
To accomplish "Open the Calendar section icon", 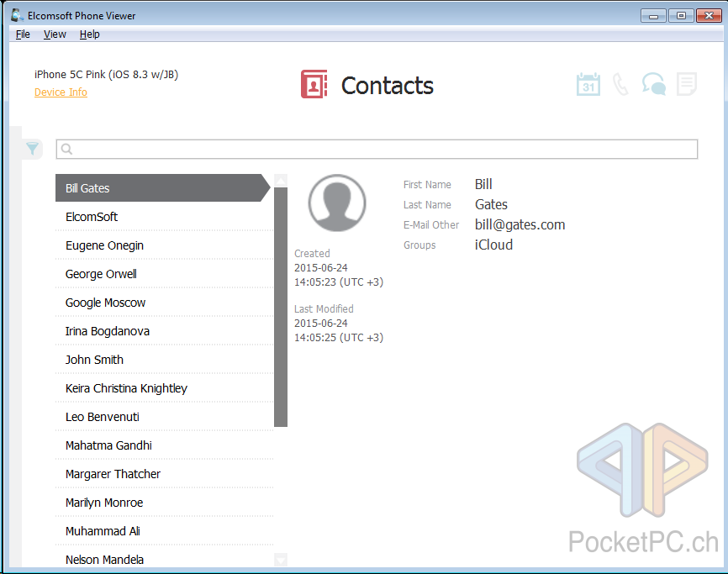I will tap(588, 84).
